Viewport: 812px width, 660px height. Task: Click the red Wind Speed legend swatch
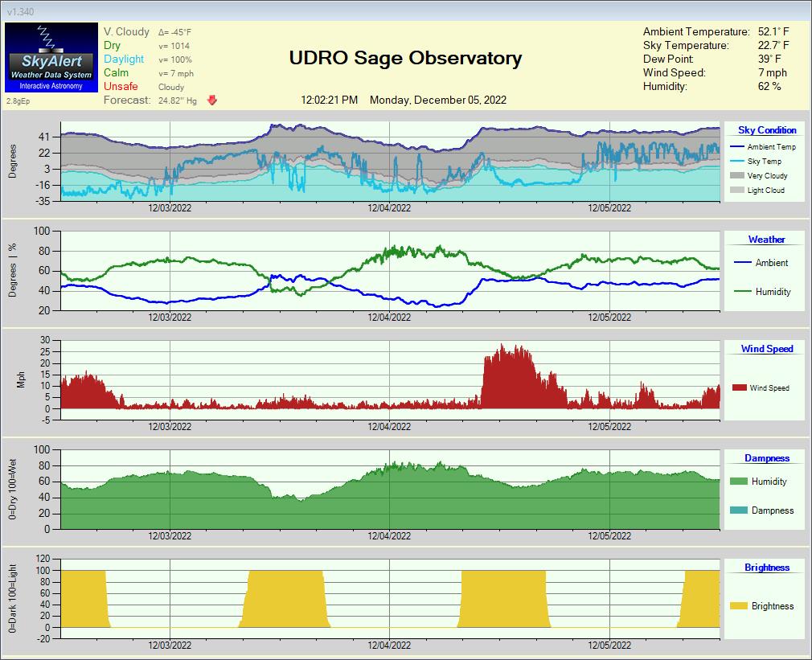[739, 388]
